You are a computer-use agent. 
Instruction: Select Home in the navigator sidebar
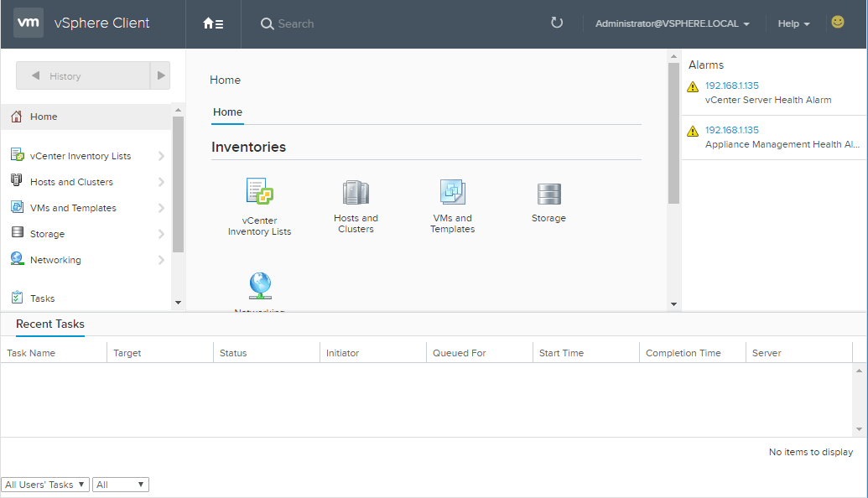44,117
